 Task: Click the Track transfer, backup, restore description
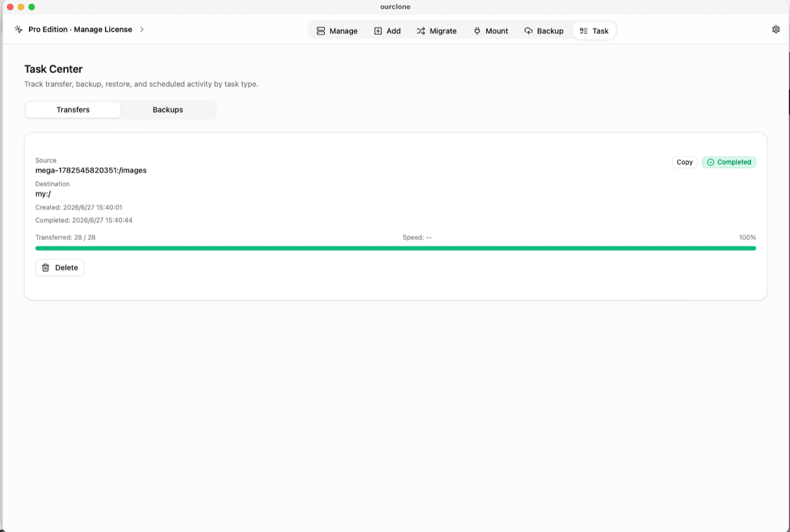pyautogui.click(x=141, y=84)
